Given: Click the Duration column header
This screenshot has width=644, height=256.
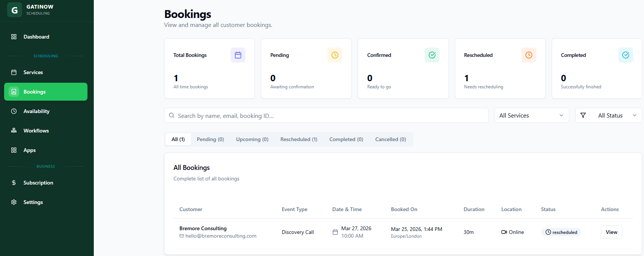Looking at the screenshot, I should pyautogui.click(x=474, y=209).
